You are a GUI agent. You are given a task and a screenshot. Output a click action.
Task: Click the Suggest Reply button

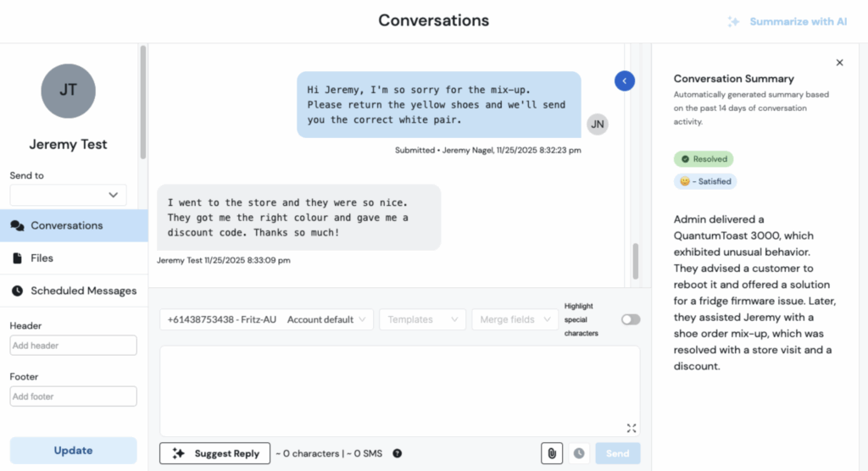coord(215,453)
